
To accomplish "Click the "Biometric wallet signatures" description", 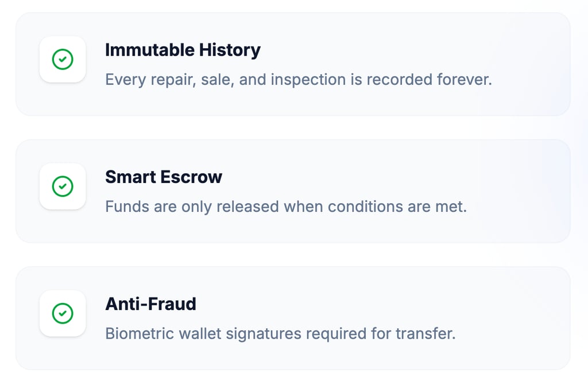I will point(280,333).
